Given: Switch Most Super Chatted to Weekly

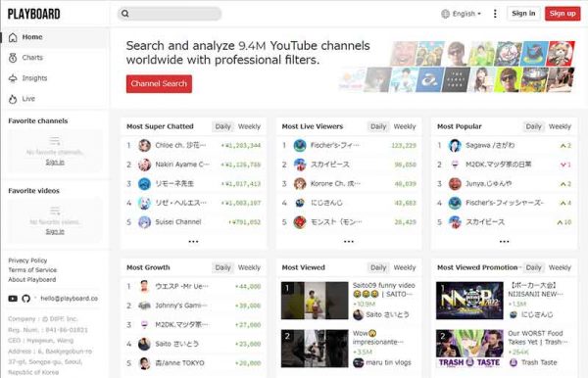Looking at the screenshot, I should [x=249, y=126].
